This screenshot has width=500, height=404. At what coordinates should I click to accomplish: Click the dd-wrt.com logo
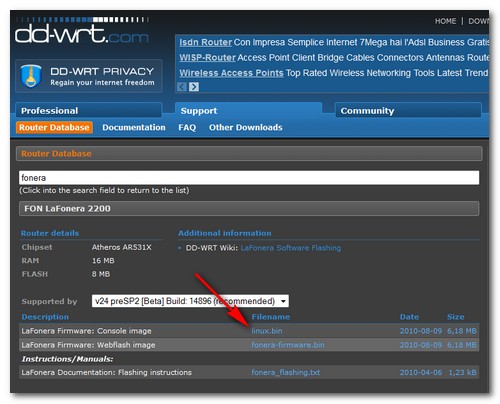coord(82,31)
